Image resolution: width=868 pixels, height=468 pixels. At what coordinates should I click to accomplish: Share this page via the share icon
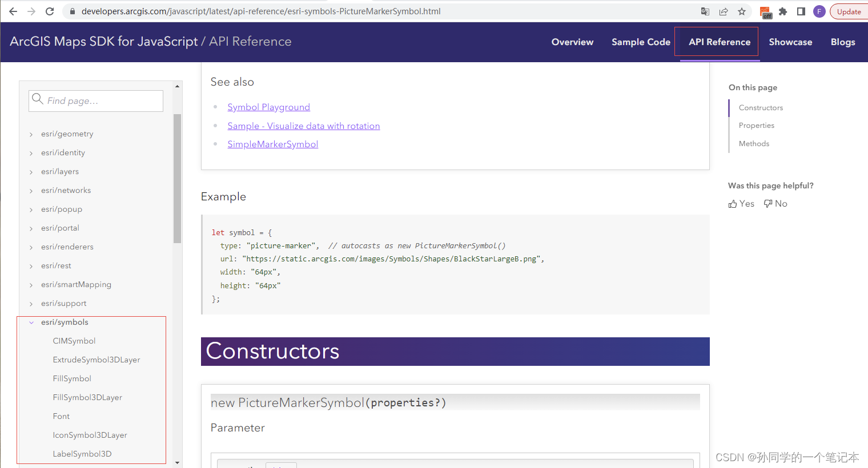coord(724,11)
